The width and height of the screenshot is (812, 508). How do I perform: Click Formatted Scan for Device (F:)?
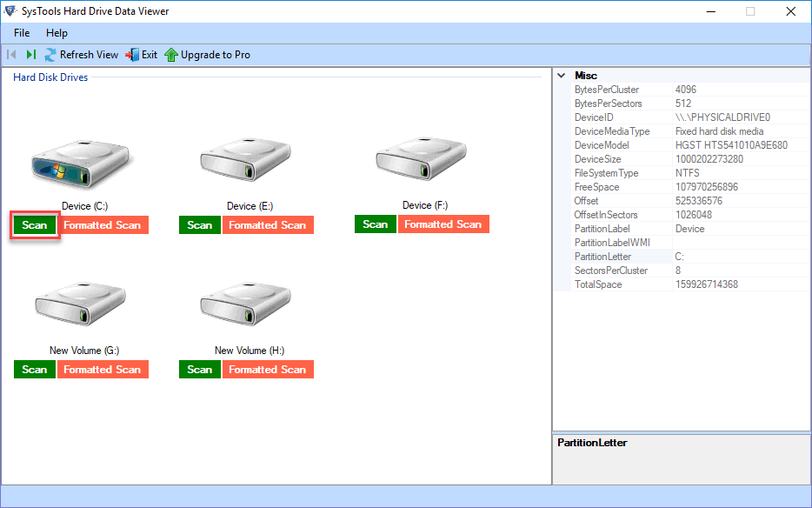pyautogui.click(x=443, y=224)
